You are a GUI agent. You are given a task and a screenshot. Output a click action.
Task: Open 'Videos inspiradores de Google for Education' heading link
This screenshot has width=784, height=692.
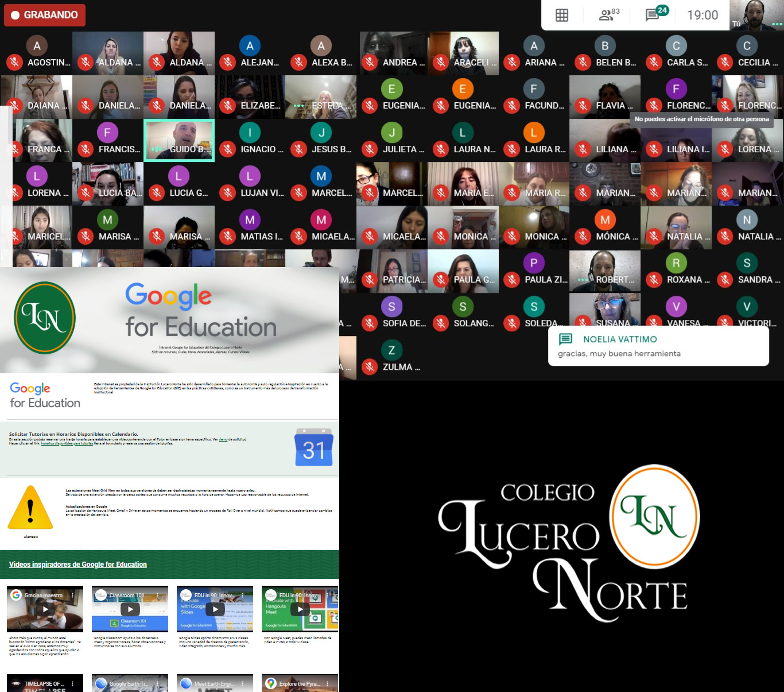click(78, 565)
